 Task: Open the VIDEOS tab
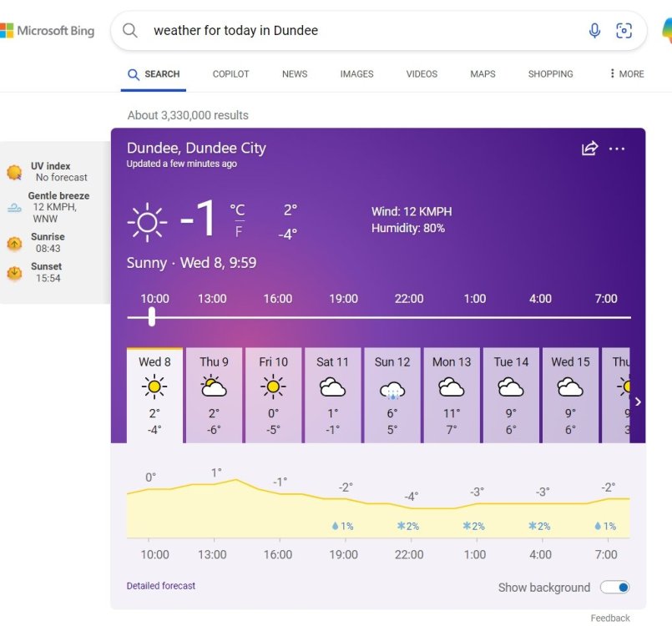(x=422, y=74)
